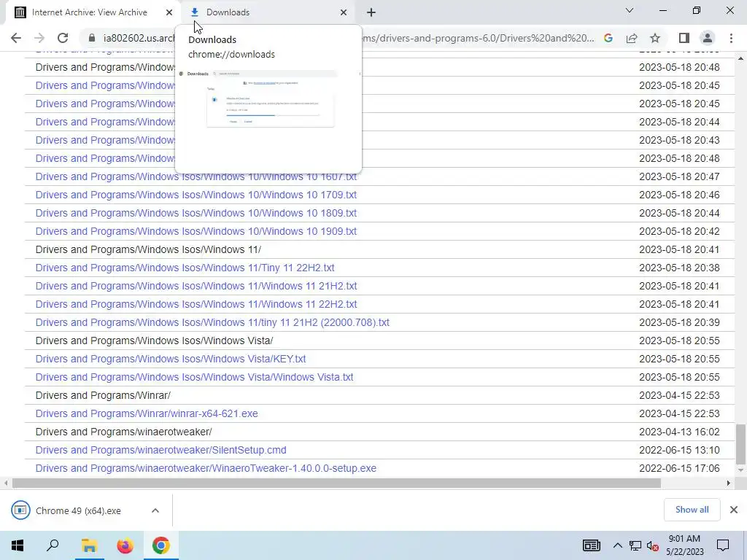
Task: Click the lock site info icon
Action: point(92,38)
